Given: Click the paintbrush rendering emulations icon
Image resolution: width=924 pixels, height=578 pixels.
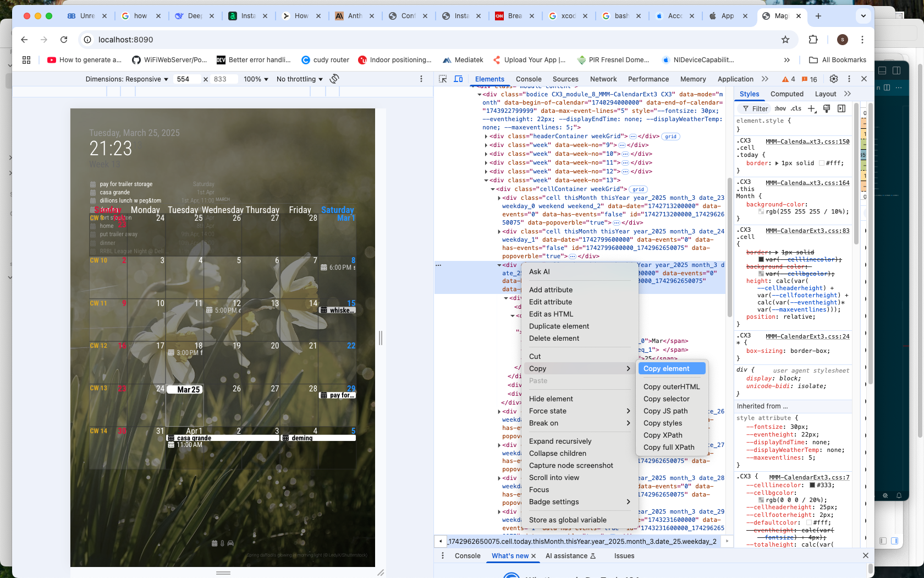Looking at the screenshot, I should tap(827, 109).
